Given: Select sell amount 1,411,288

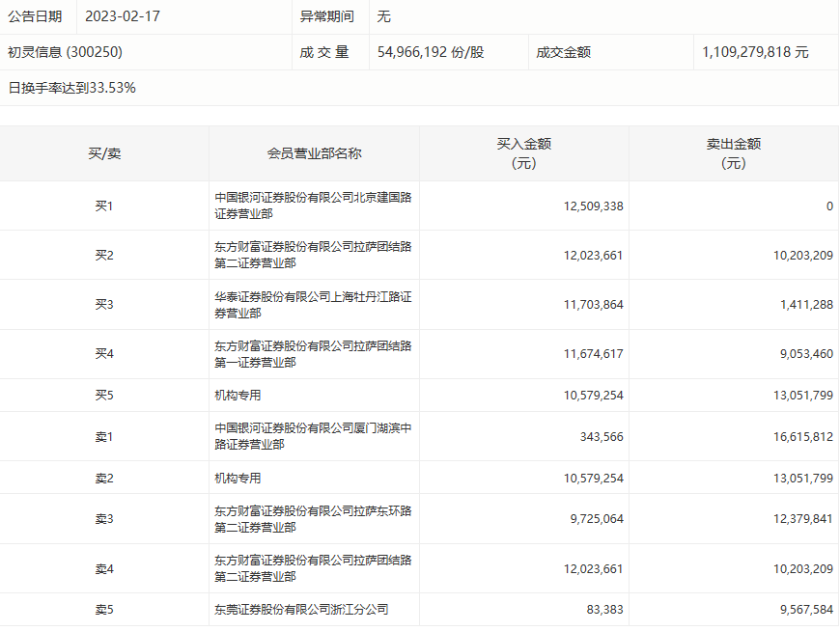Looking at the screenshot, I should click(x=806, y=305).
